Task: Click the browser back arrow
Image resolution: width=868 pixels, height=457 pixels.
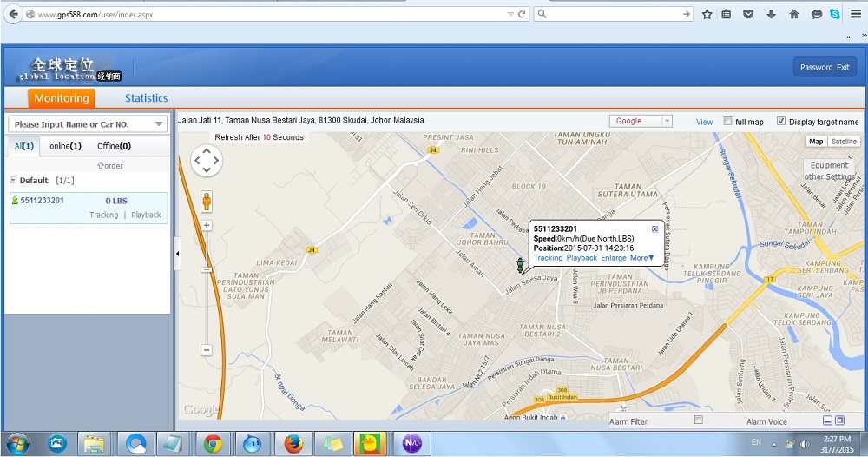Action: click(x=13, y=14)
